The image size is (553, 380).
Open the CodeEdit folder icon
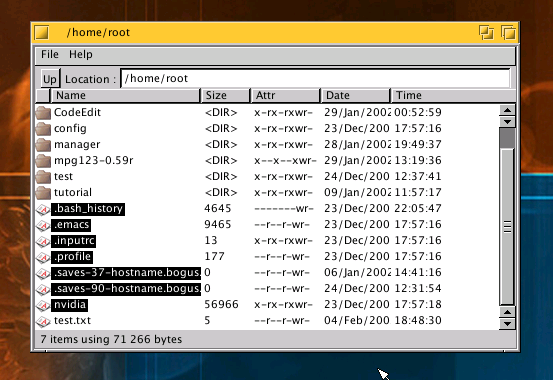click(x=43, y=113)
